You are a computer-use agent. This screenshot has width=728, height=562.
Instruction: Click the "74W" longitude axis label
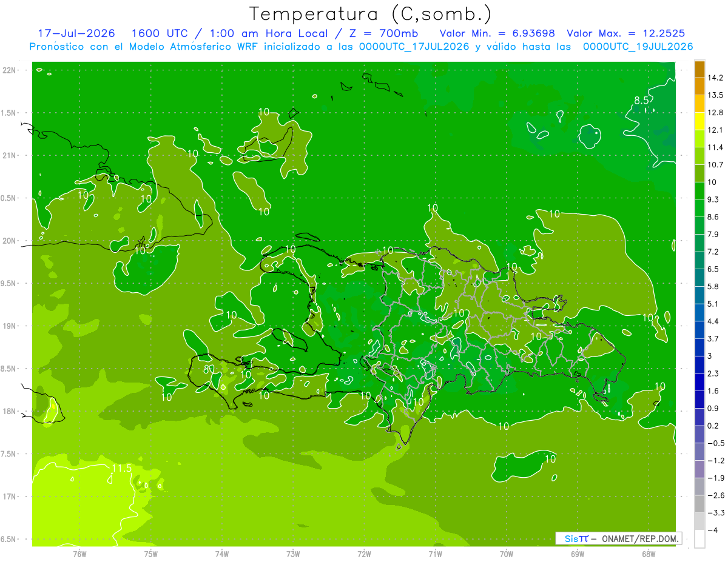pyautogui.click(x=222, y=554)
